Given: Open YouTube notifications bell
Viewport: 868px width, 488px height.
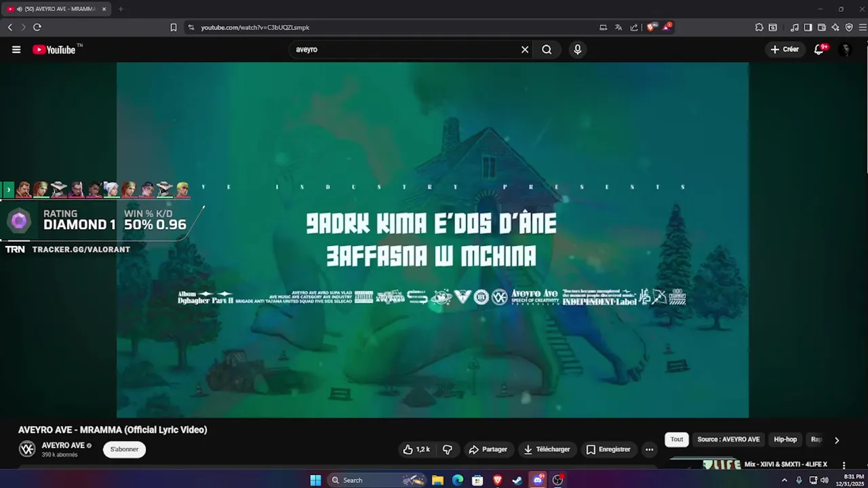Looking at the screenshot, I should point(819,49).
